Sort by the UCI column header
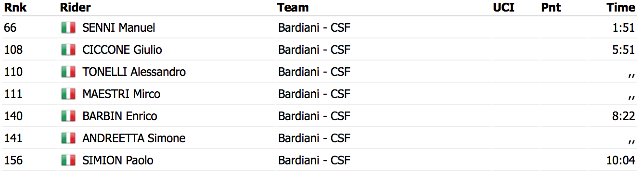The width and height of the screenshot is (644, 174). 504,8
